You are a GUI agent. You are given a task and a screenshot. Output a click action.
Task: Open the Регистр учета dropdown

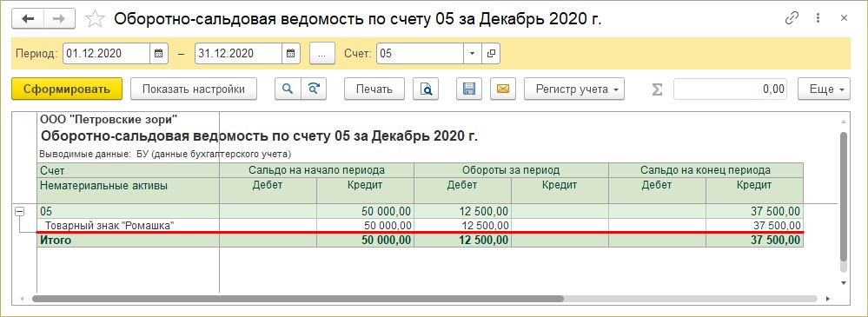[x=574, y=89]
